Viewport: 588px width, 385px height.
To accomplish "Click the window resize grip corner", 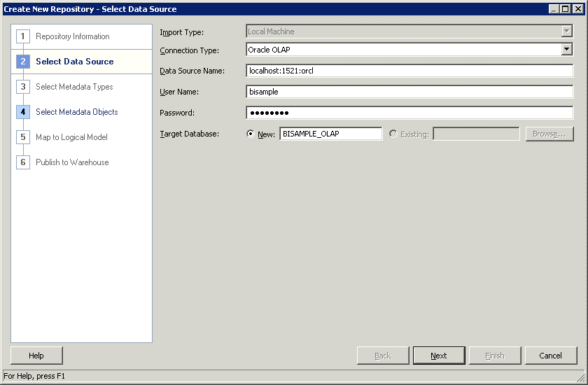I will 580,377.
